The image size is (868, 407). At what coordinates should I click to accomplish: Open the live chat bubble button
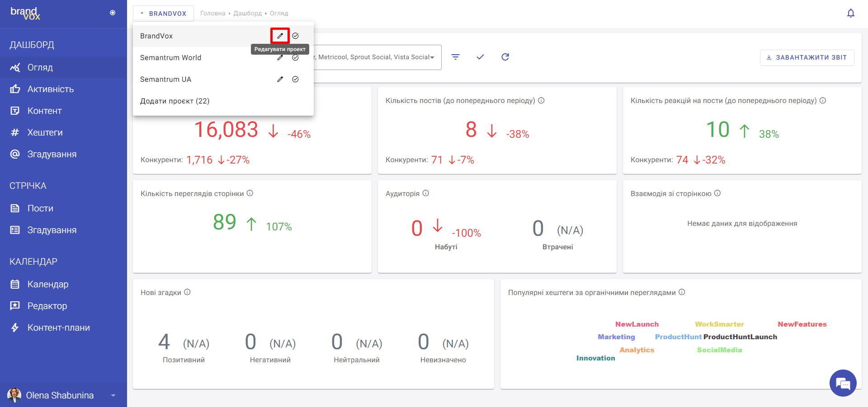tap(843, 383)
